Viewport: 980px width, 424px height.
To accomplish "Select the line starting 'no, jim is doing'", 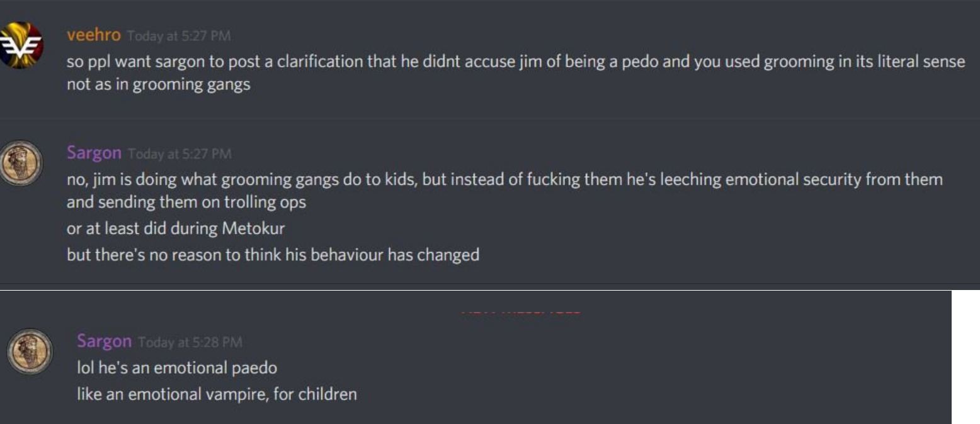I will (504, 180).
